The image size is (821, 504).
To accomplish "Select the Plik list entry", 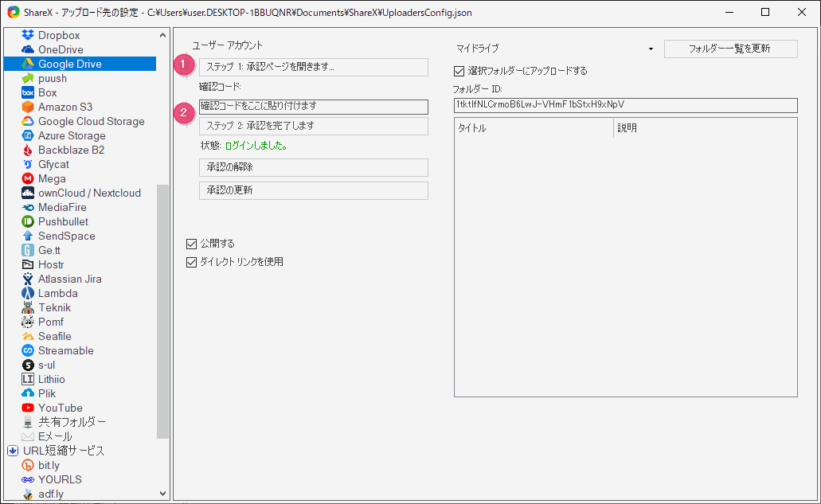I will pyautogui.click(x=47, y=393).
